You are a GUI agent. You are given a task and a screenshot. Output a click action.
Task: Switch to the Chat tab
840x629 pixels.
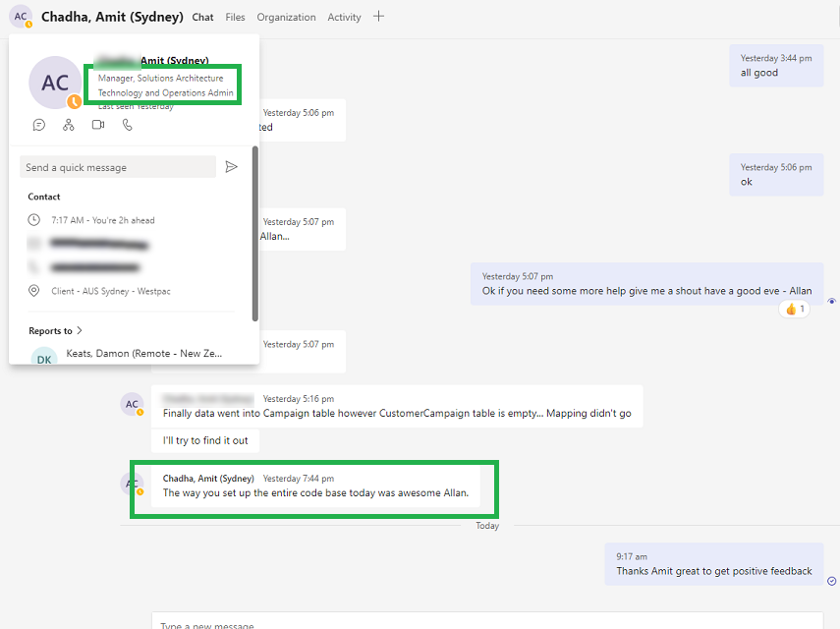[x=202, y=18]
